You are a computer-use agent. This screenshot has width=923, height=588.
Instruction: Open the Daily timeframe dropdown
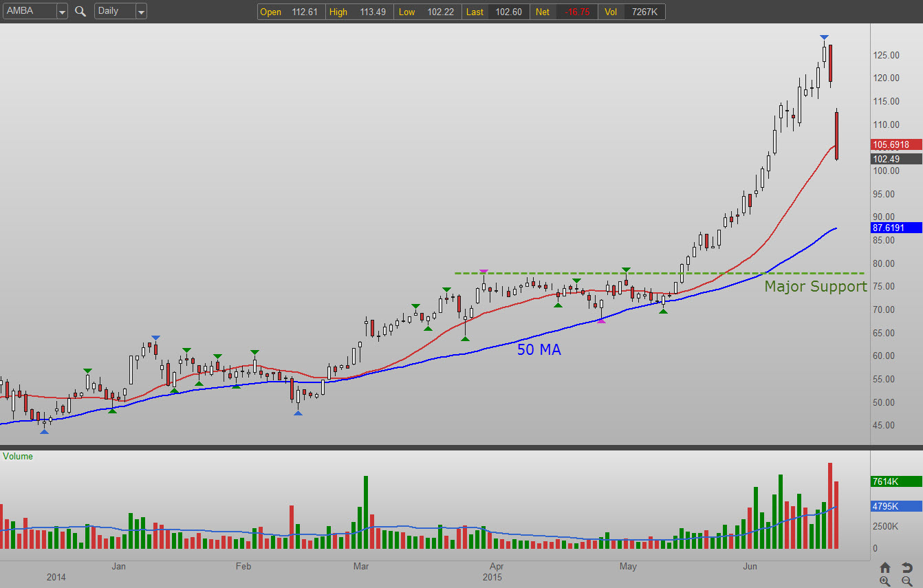tap(142, 11)
